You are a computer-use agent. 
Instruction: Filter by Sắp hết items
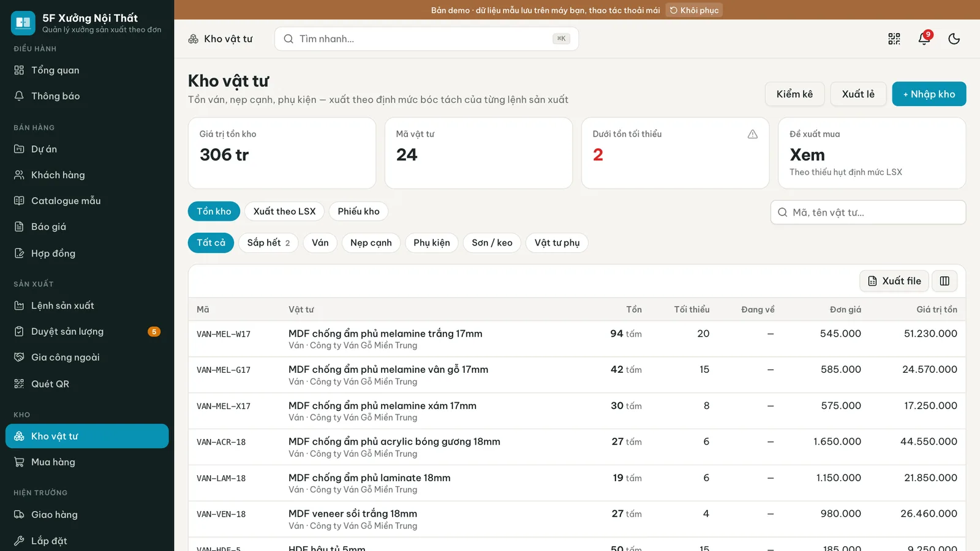click(268, 242)
